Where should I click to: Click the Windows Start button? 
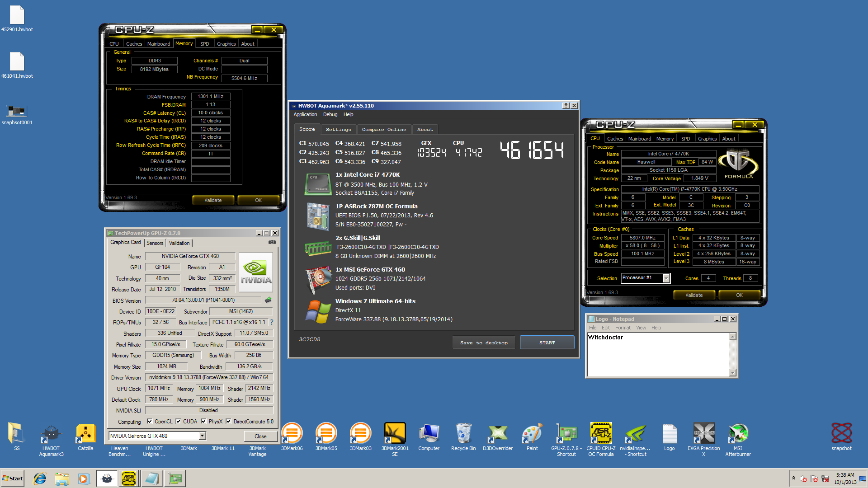(x=13, y=479)
